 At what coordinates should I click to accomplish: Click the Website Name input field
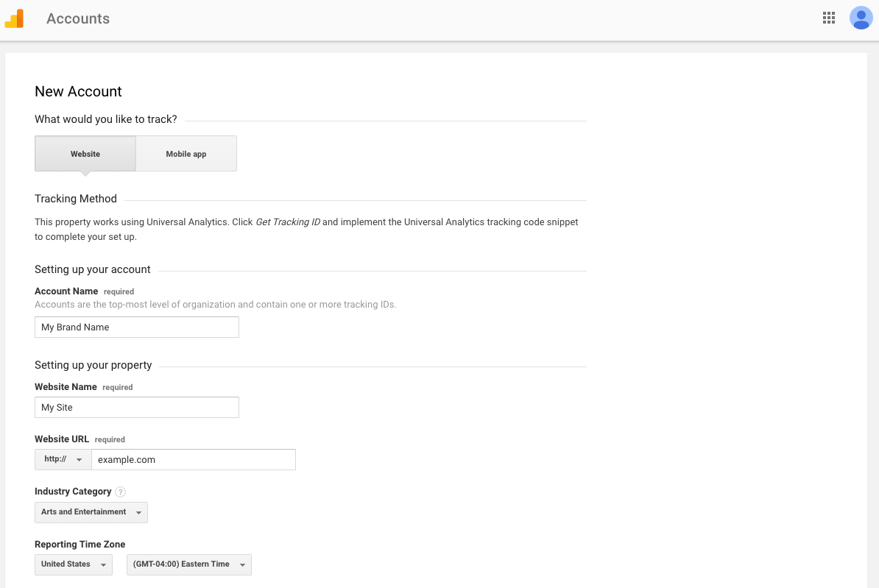pos(137,408)
